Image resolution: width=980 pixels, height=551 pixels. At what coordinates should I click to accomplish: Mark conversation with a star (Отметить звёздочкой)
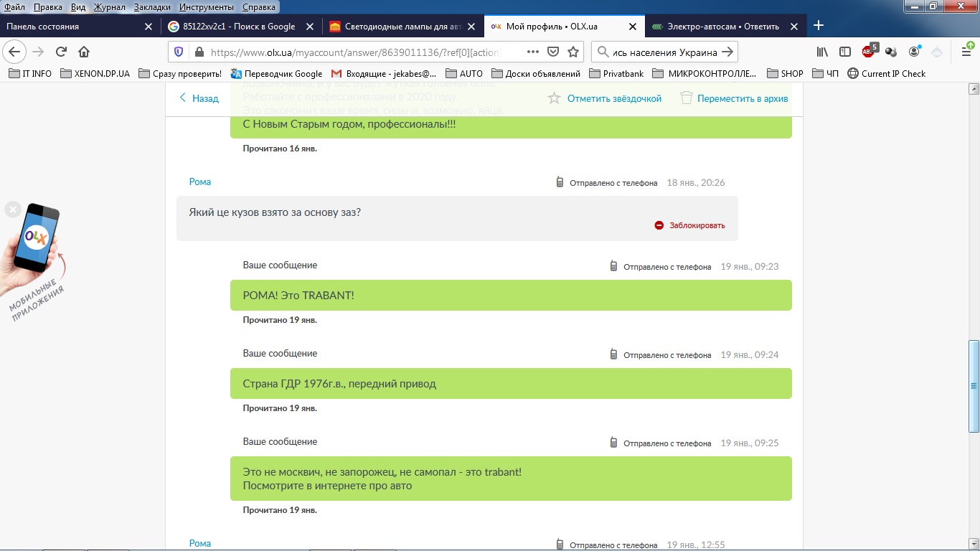click(604, 98)
